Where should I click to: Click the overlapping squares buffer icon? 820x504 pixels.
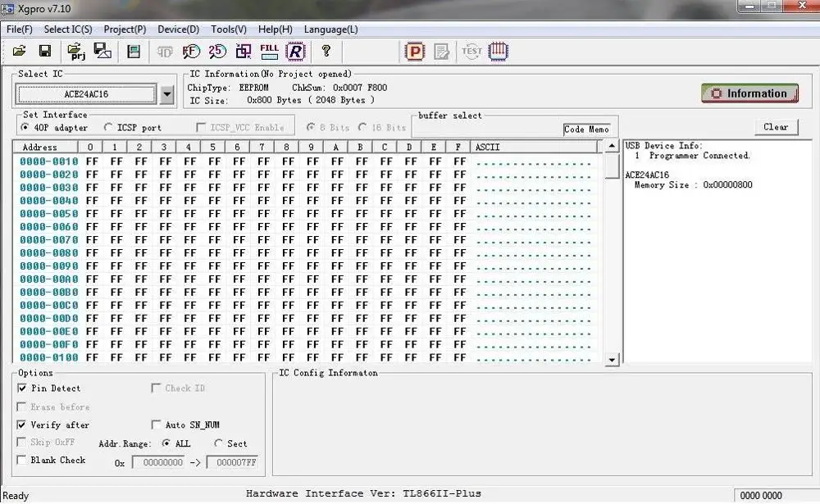[244, 52]
